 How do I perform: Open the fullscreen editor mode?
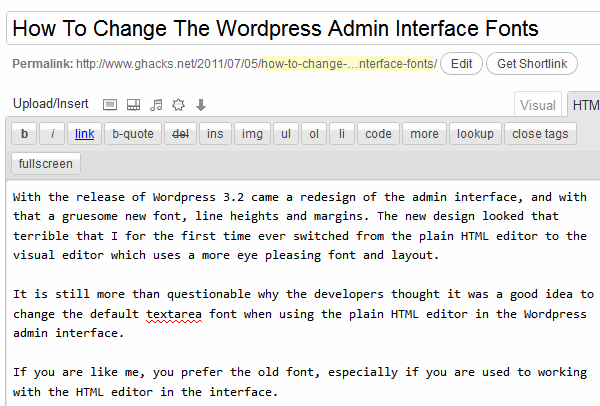pos(46,164)
